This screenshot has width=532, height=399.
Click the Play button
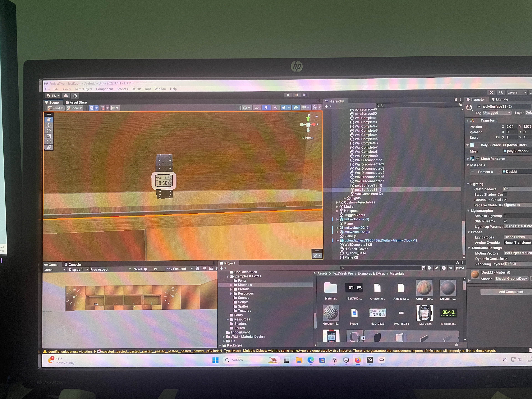click(288, 95)
